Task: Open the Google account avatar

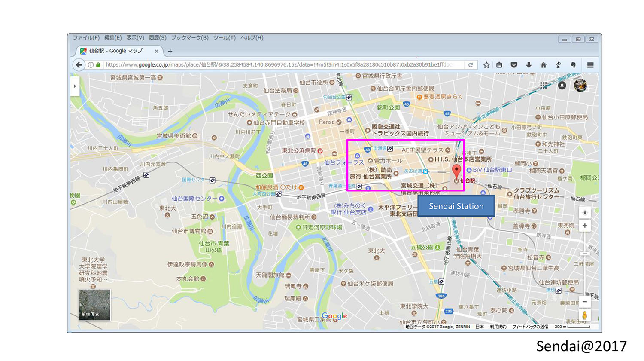Action: (580, 85)
